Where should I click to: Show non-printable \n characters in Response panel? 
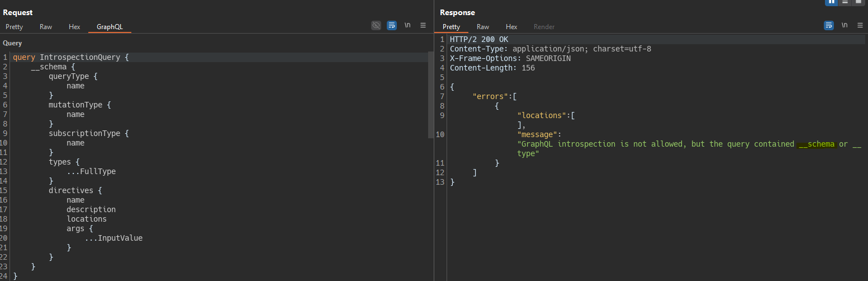845,25
